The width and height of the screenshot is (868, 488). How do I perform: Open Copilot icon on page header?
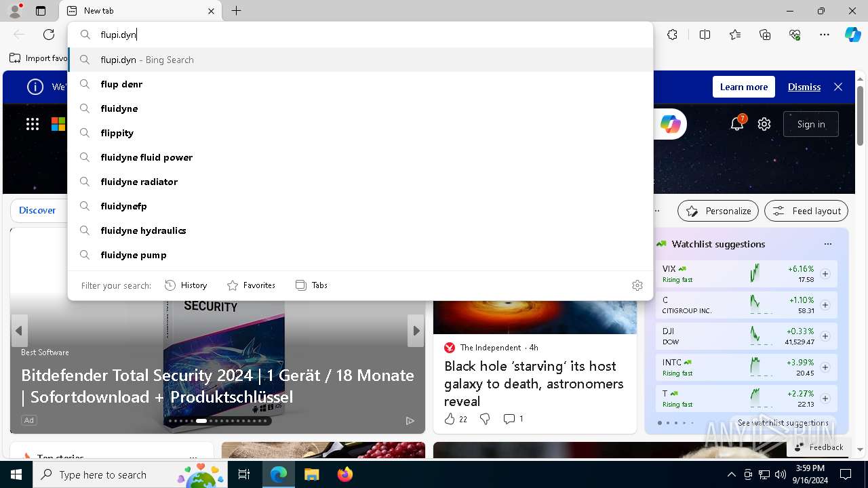coord(670,124)
